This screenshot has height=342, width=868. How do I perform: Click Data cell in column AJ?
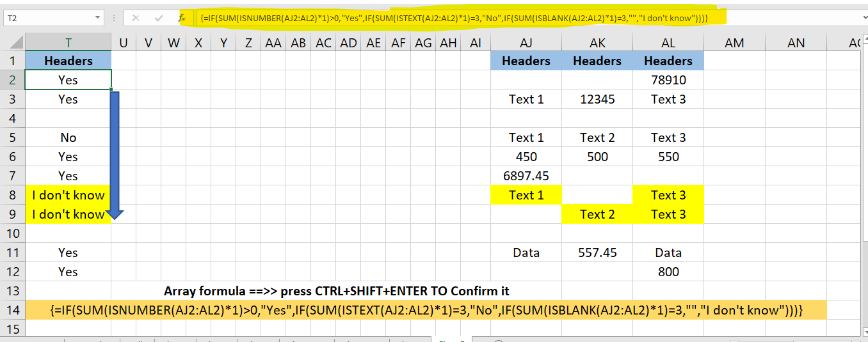click(x=526, y=253)
